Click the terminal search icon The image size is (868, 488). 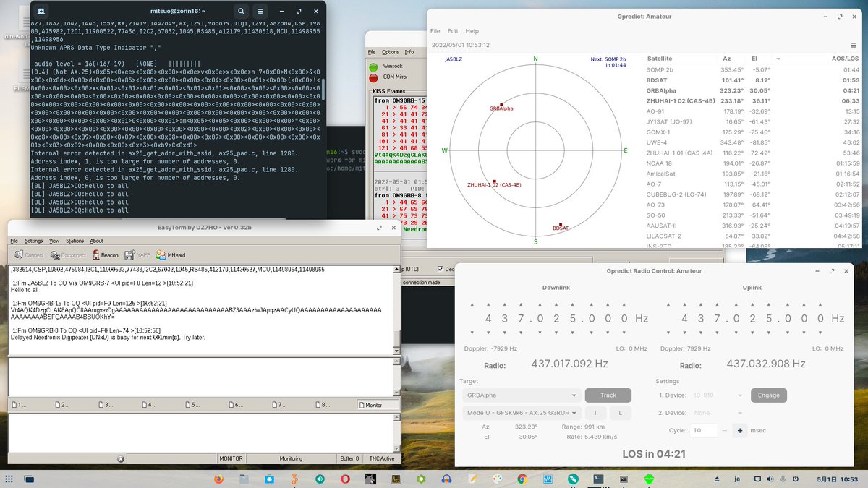tap(241, 12)
